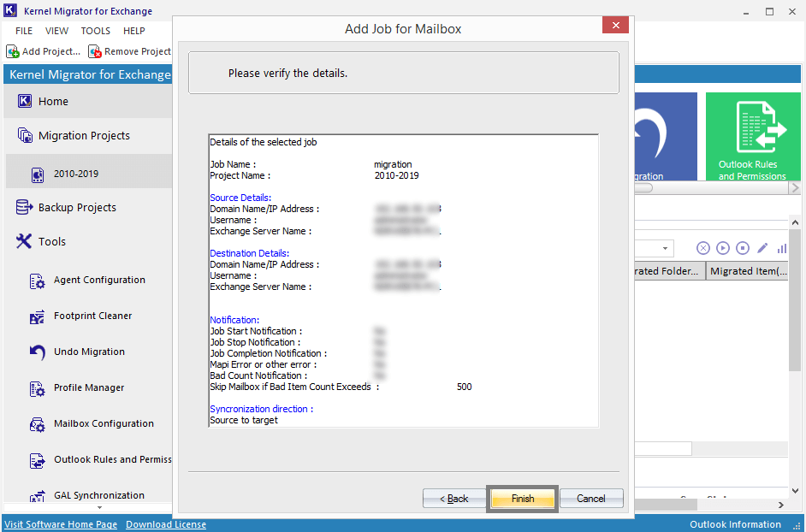
Task: Click the Download License link
Action: 166,524
